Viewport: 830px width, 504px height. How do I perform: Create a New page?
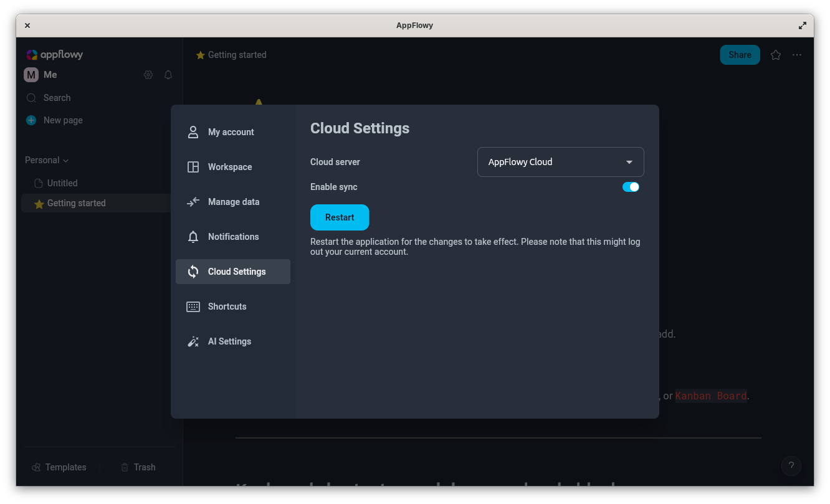(x=98, y=120)
